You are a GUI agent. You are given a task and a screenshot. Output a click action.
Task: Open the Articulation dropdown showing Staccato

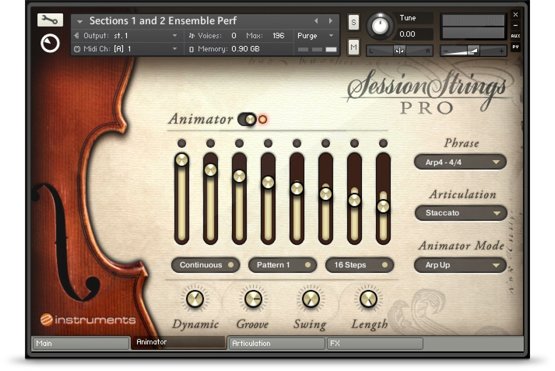460,213
